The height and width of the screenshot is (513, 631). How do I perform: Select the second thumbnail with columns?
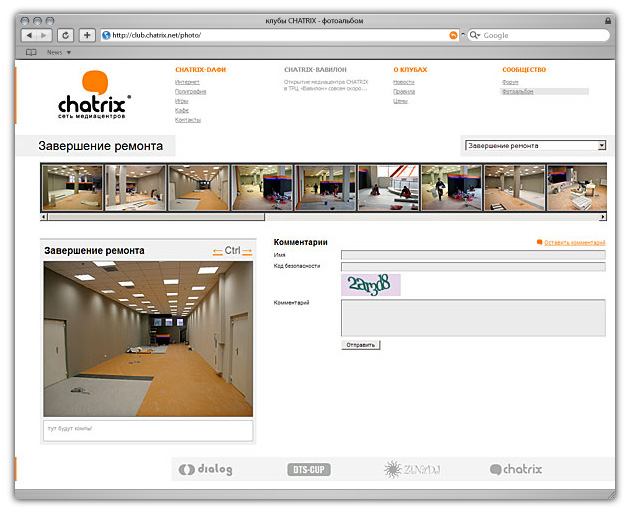136,187
